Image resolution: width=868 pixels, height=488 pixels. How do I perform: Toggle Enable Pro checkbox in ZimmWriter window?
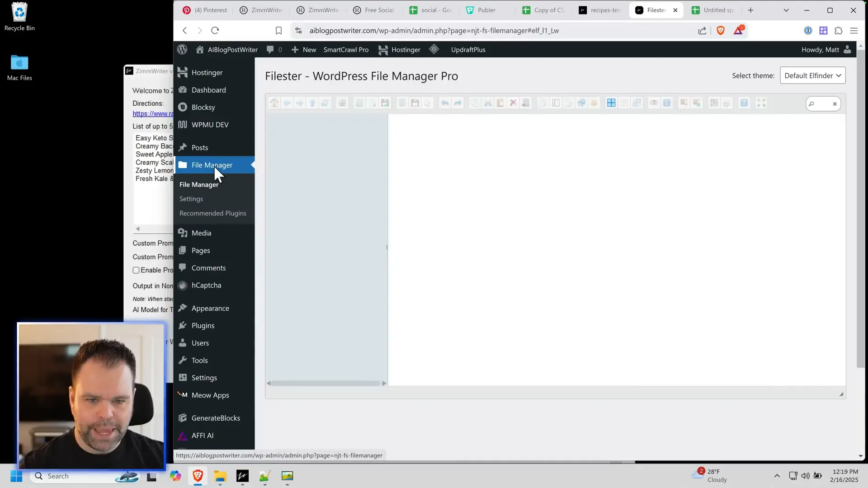(136, 270)
